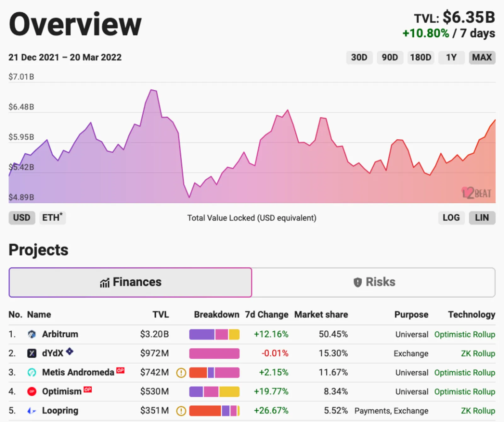Click the 7d Change column header

[x=267, y=315]
